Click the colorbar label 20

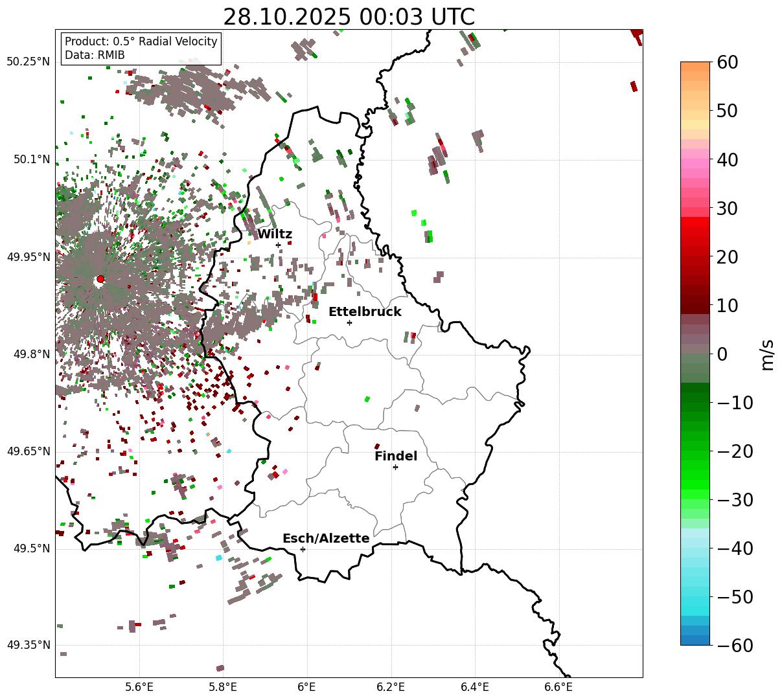click(727, 256)
